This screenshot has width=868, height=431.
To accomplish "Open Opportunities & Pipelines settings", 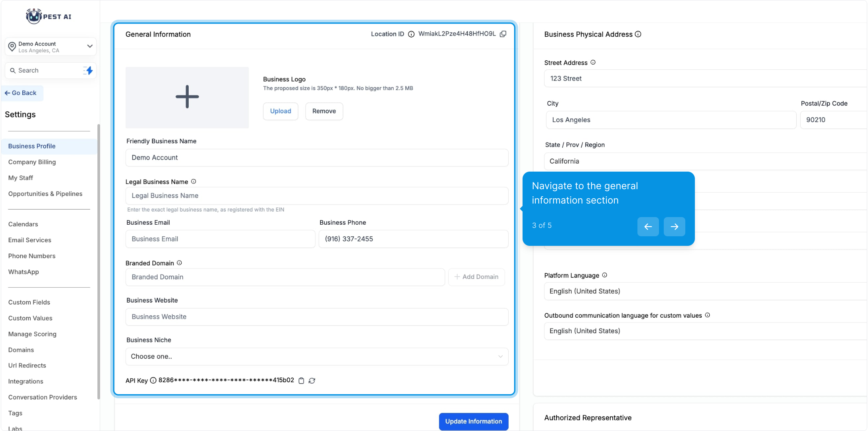I will click(45, 194).
